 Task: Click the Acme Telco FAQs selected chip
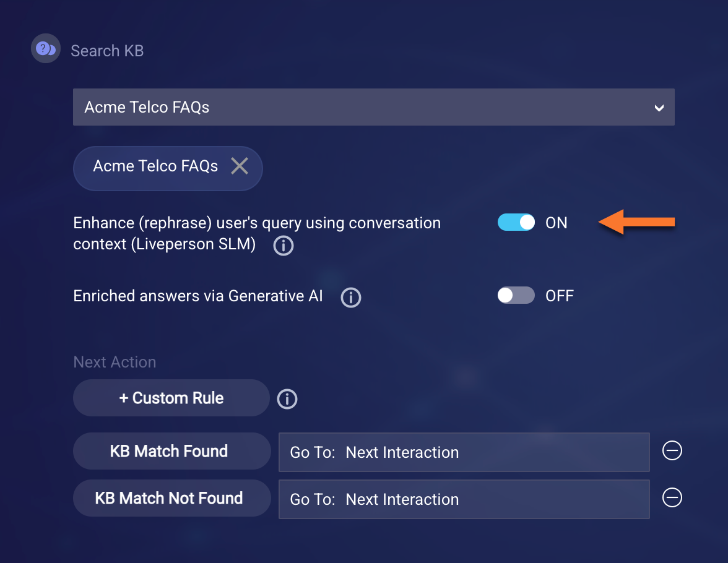click(155, 166)
